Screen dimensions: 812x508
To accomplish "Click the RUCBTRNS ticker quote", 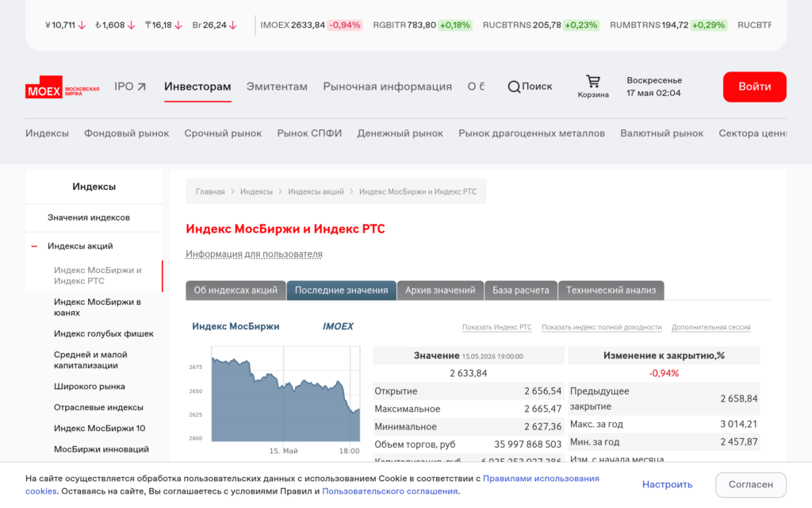I will (x=541, y=25).
